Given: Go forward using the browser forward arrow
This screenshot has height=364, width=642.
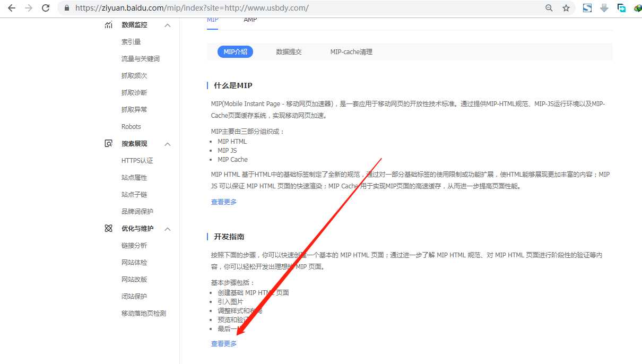Looking at the screenshot, I should pos(29,8).
